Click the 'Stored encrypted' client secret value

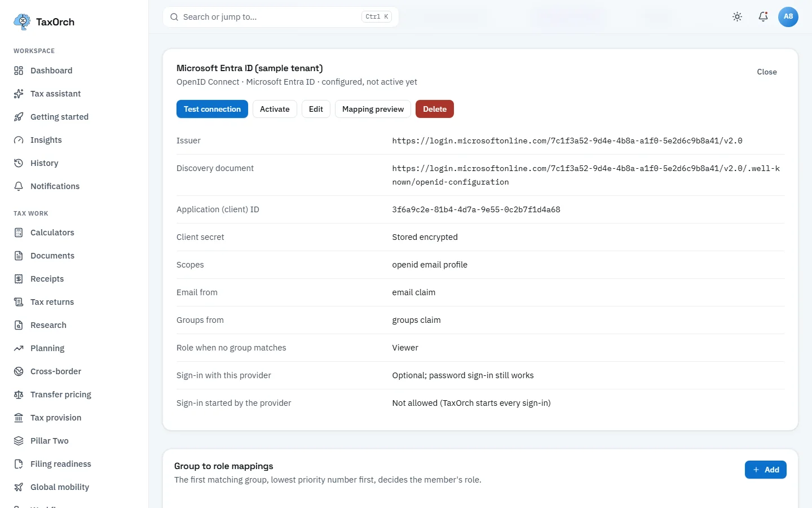[425, 237]
